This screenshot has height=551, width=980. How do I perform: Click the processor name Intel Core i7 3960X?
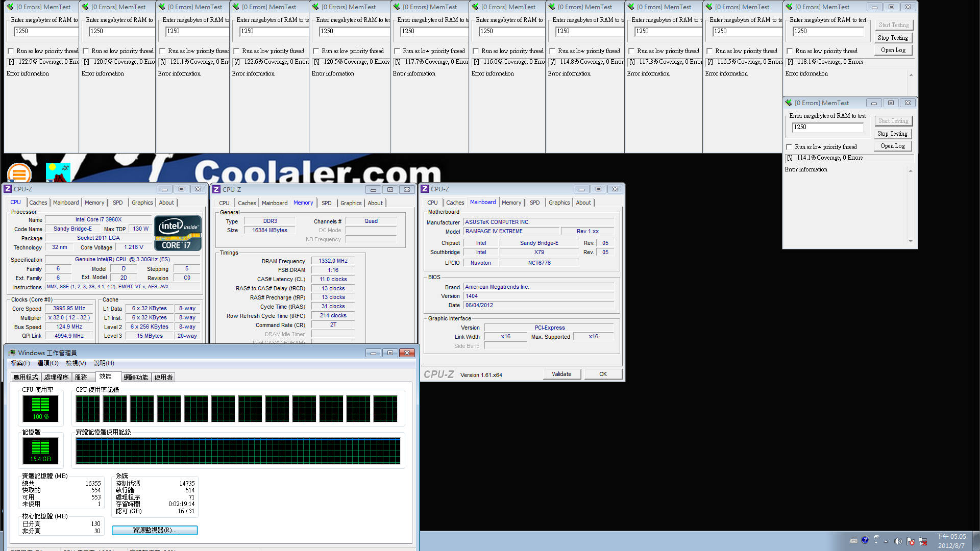click(x=99, y=220)
